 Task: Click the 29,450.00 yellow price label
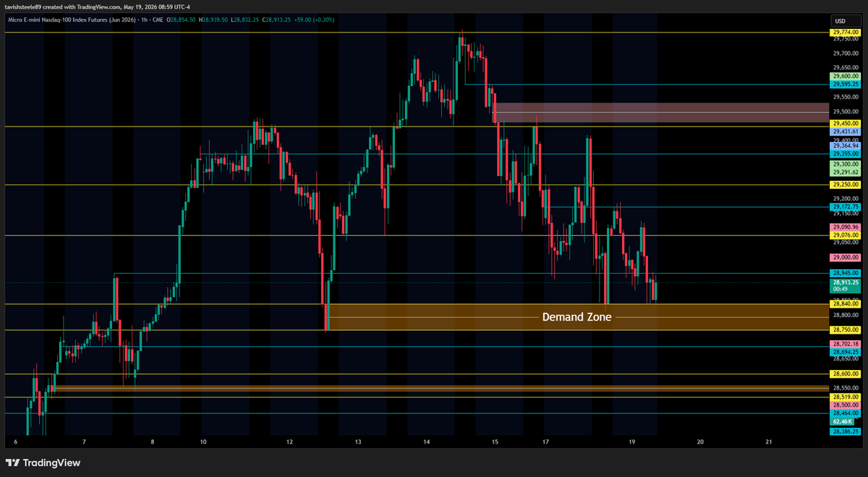845,124
